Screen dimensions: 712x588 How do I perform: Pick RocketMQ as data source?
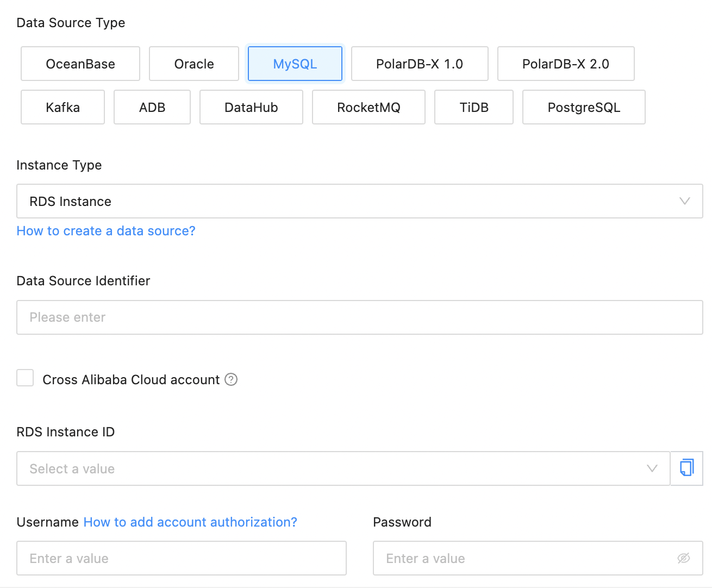point(369,107)
